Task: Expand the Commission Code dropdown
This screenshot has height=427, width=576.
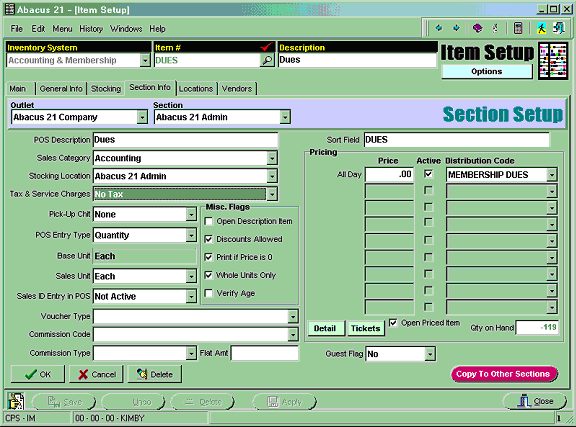Action: (x=293, y=334)
